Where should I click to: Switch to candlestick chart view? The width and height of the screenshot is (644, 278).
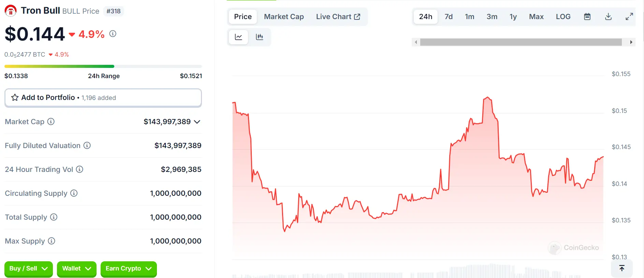coord(260,37)
